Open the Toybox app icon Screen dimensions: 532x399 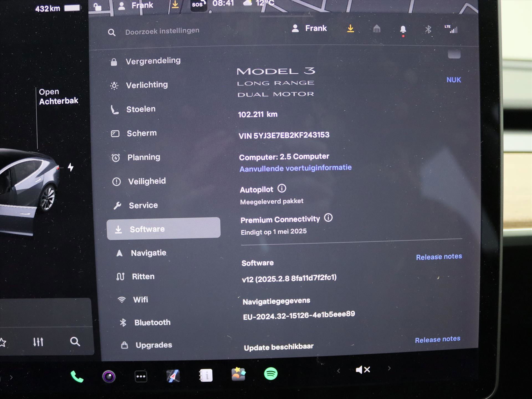tap(238, 374)
